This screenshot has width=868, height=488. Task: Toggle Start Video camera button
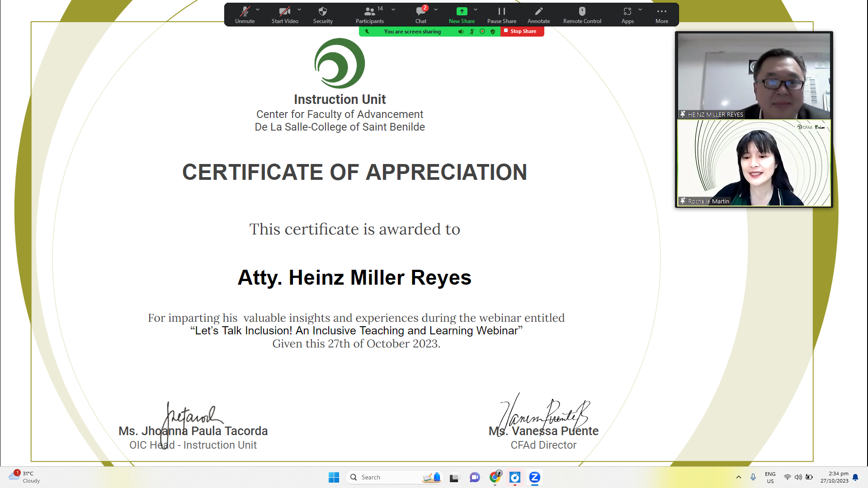(284, 14)
